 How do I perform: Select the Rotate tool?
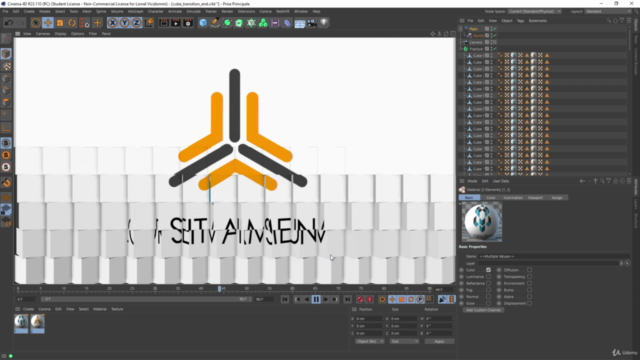click(x=72, y=23)
